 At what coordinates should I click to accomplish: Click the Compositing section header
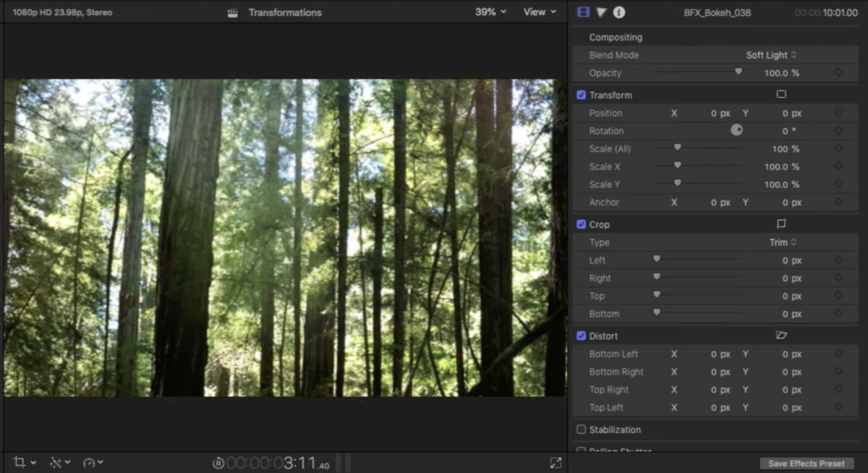[x=616, y=37]
